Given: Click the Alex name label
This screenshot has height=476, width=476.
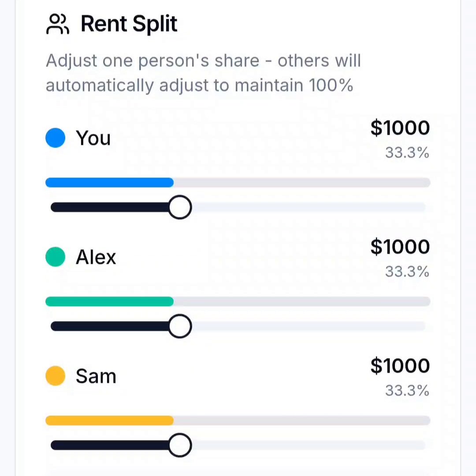Looking at the screenshot, I should [x=96, y=257].
